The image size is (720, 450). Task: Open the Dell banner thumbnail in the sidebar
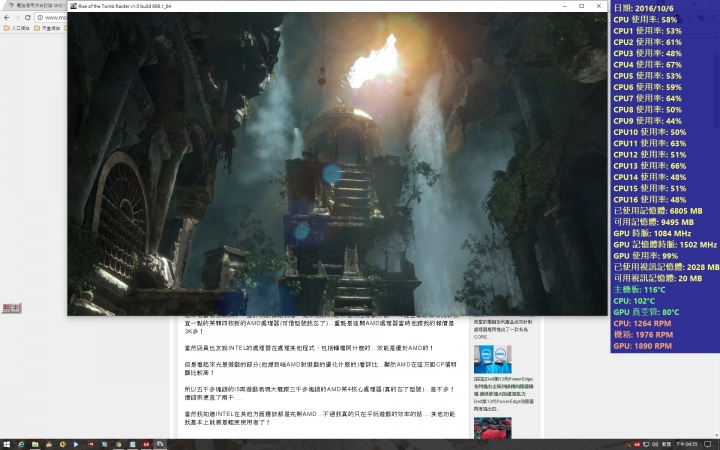pos(492,359)
